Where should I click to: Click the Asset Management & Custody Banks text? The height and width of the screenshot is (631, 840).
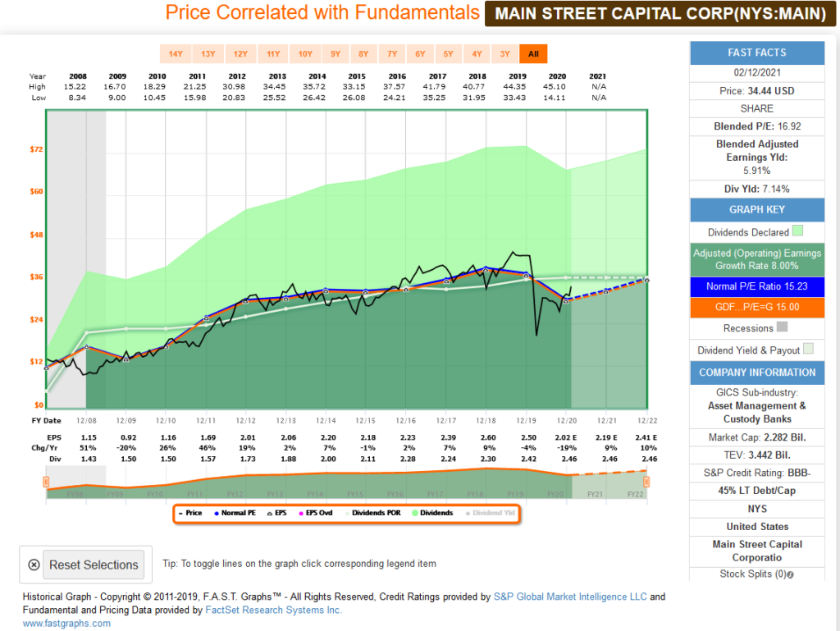point(757,413)
